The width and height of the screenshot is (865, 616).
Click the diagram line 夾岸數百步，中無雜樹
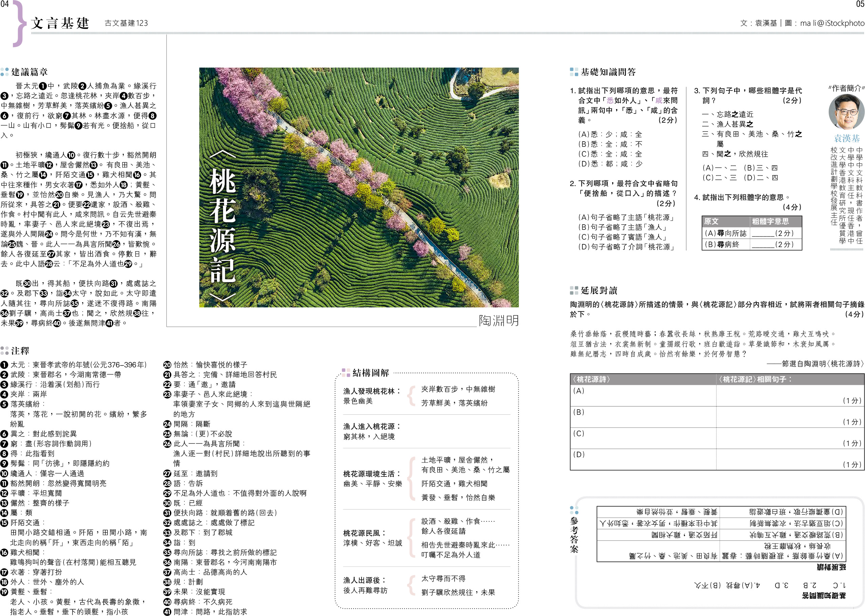pos(458,389)
